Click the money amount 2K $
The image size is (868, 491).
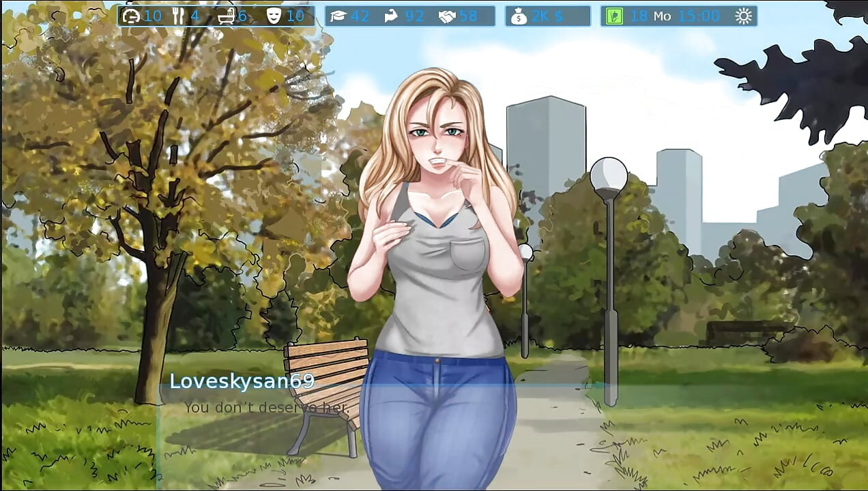coord(547,16)
